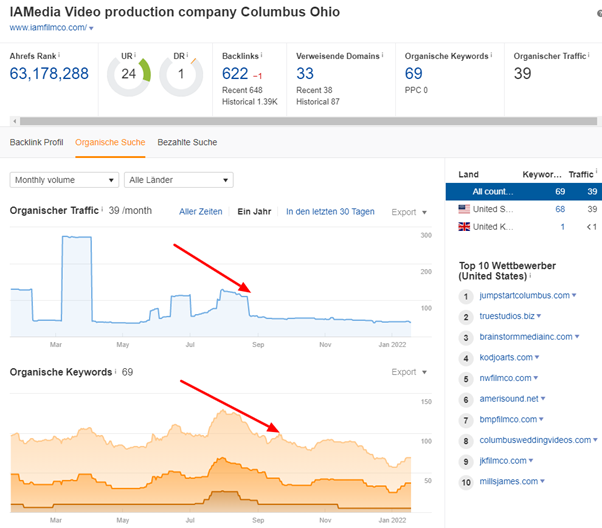Image resolution: width=602 pixels, height=528 pixels.
Task: Open competitor nwfilmco.com
Action: click(x=505, y=378)
